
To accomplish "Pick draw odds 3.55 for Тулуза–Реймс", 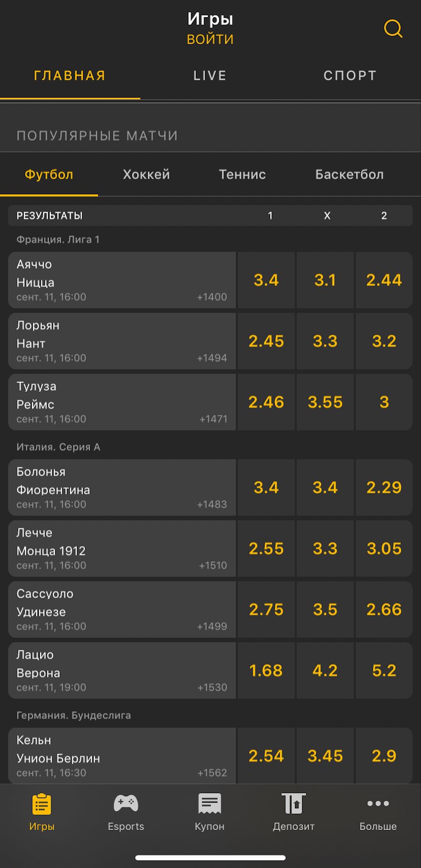I will tap(325, 402).
